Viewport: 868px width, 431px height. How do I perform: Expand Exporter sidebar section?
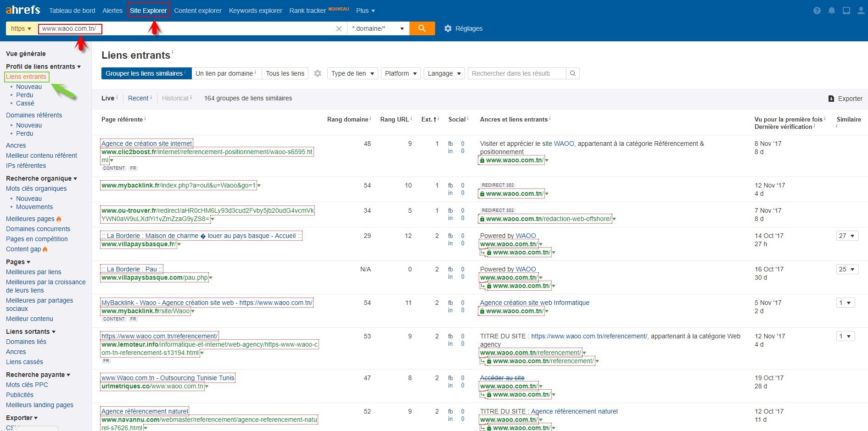pyautogui.click(x=22, y=418)
